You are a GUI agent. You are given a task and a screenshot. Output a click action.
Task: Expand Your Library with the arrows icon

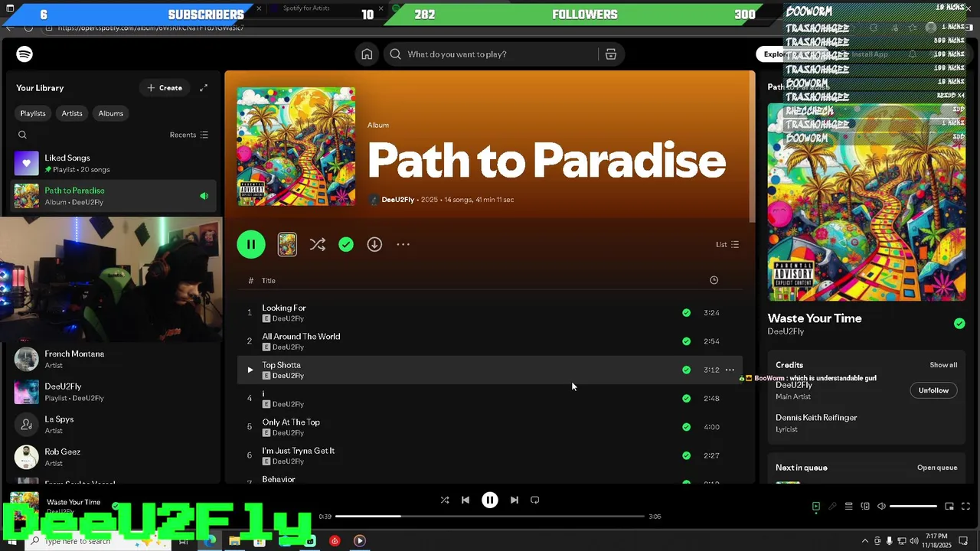pyautogui.click(x=204, y=88)
